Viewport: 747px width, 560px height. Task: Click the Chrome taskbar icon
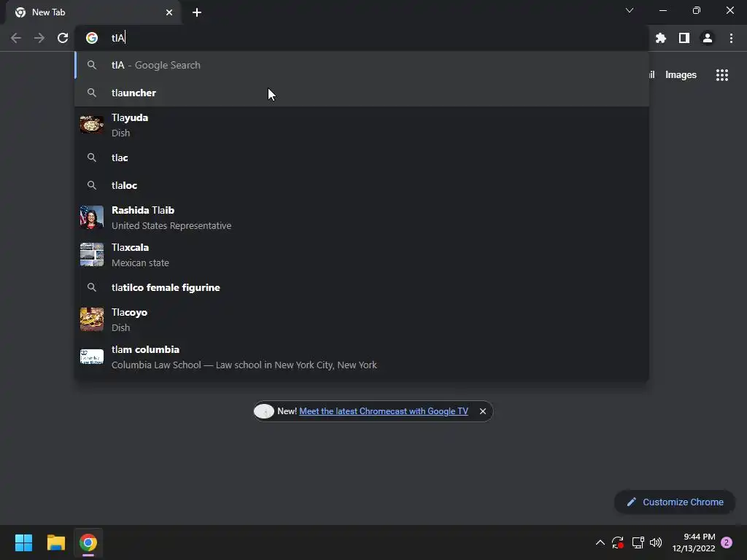(88, 542)
